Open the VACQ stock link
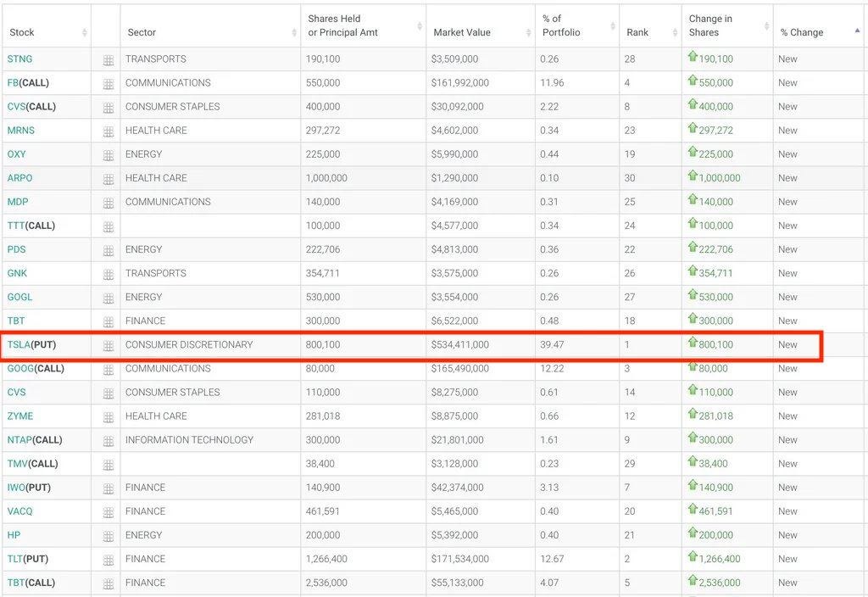868x597 pixels. tap(20, 511)
